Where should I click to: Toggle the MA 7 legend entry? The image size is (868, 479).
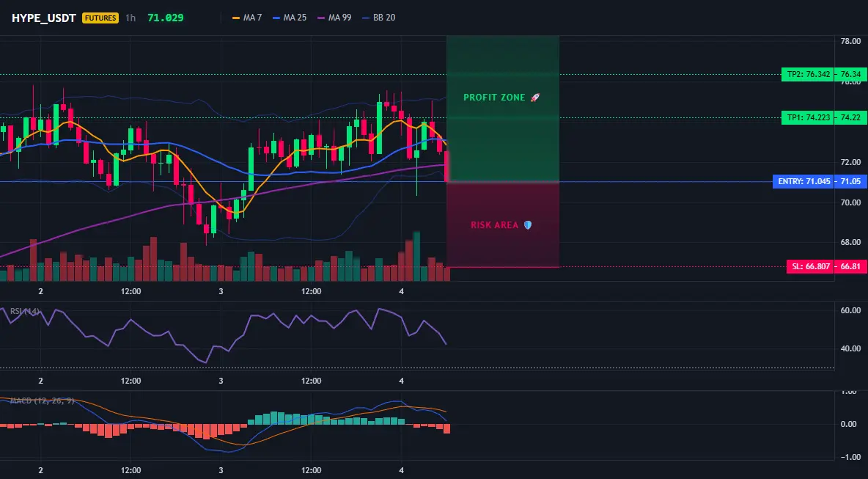pyautogui.click(x=248, y=18)
